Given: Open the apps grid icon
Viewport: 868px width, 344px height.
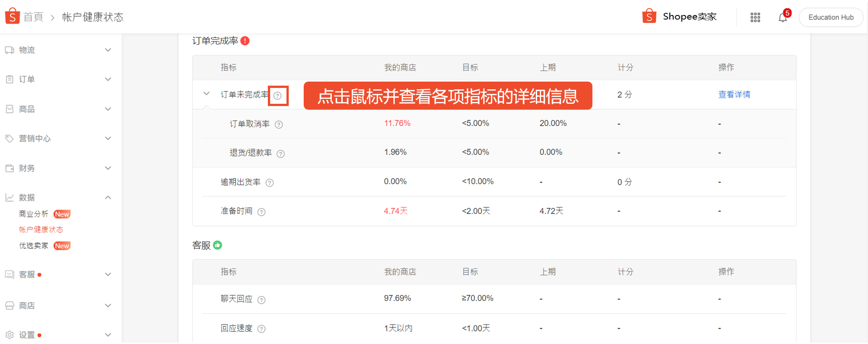Looking at the screenshot, I should tap(755, 17).
